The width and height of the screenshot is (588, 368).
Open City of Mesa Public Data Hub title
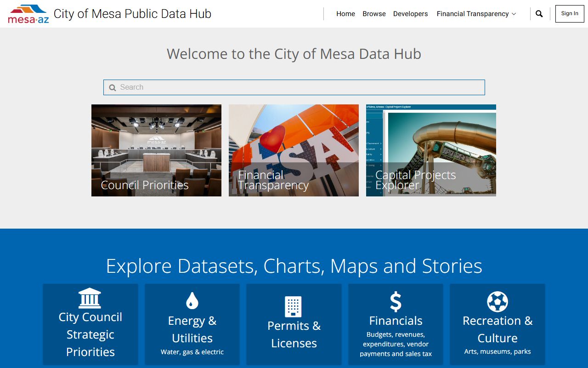click(132, 14)
